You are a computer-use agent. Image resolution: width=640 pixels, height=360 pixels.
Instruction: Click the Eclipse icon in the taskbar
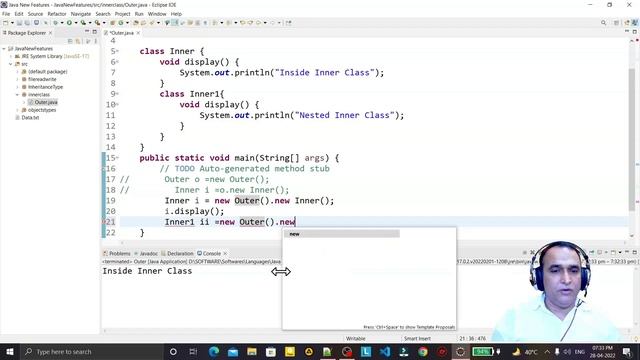click(x=460, y=351)
